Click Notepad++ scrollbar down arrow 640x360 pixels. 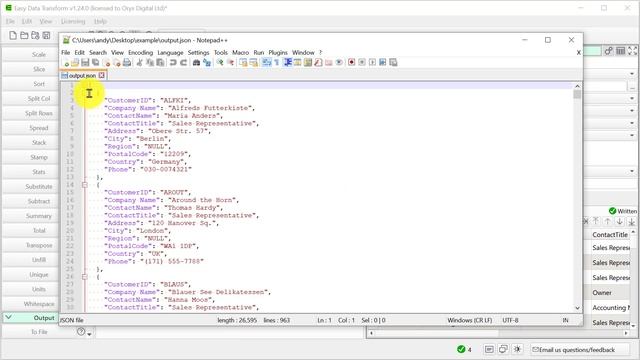[577, 308]
